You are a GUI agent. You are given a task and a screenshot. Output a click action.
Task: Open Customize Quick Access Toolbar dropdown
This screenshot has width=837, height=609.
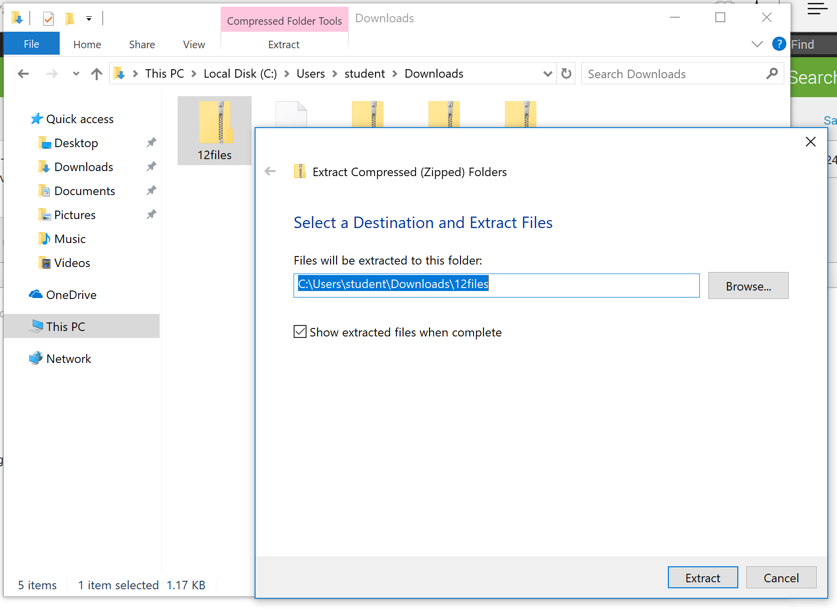click(x=89, y=19)
